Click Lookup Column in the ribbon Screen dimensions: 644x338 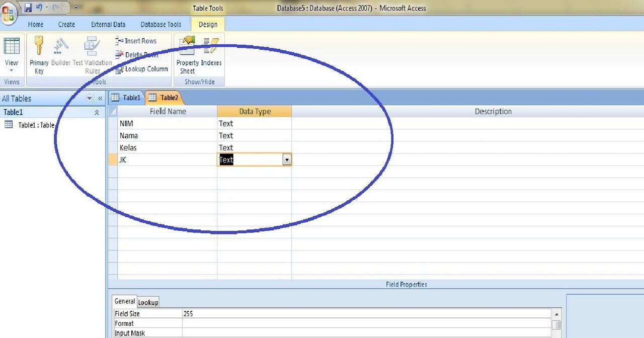(x=141, y=69)
